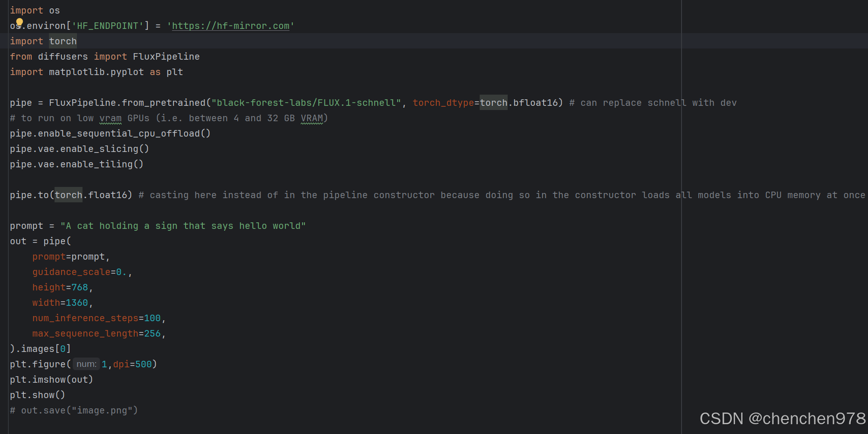
Task: Click 'float16' in the pipe.to call
Action: tap(108, 195)
